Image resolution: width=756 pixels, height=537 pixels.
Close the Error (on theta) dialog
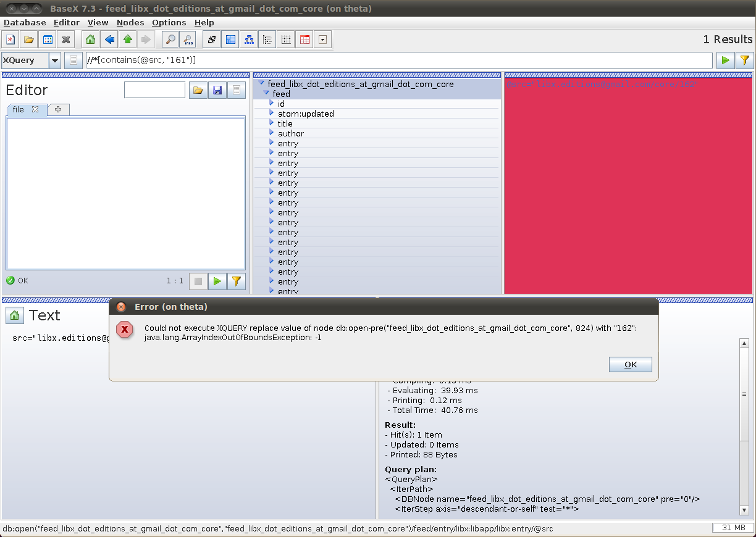121,307
